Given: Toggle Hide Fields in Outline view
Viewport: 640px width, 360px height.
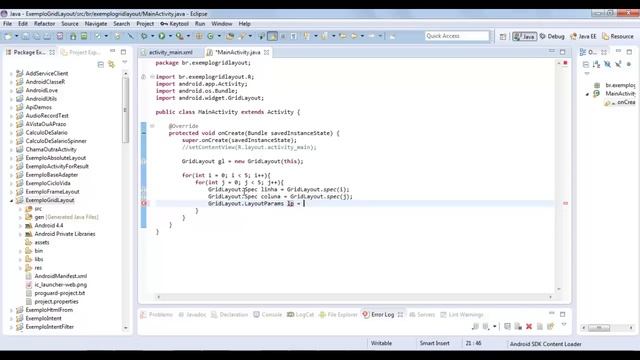Looking at the screenshot, I should (x=607, y=64).
